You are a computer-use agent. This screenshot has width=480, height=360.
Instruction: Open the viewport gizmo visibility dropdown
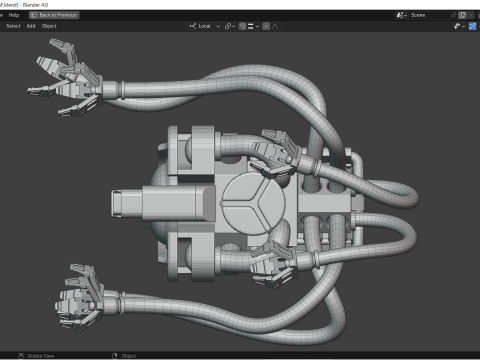pyautogui.click(x=459, y=26)
